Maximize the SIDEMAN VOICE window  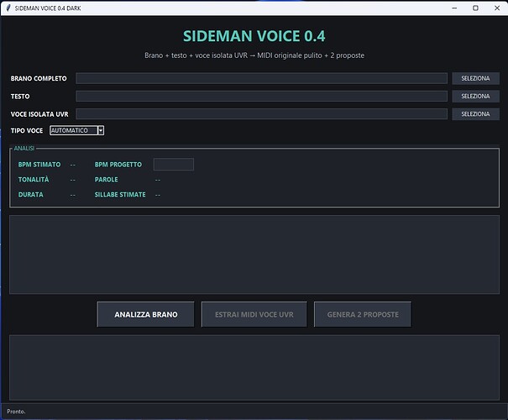point(475,8)
